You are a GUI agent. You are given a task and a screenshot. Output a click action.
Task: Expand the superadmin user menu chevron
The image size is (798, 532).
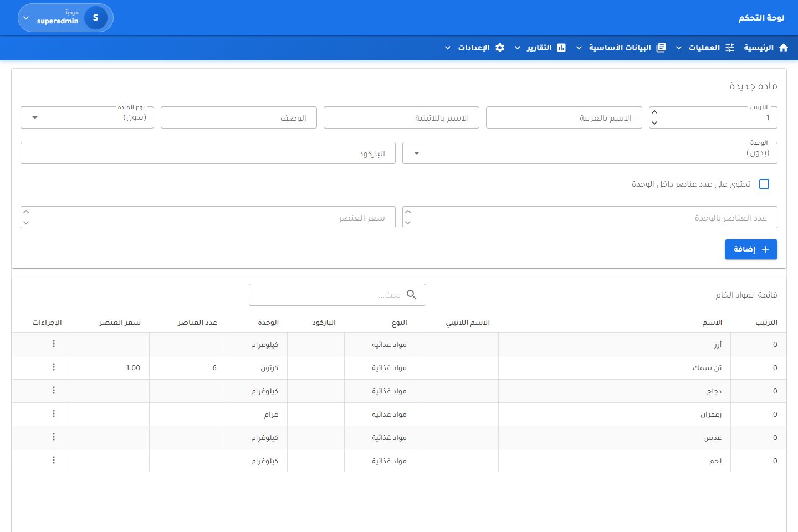click(26, 18)
